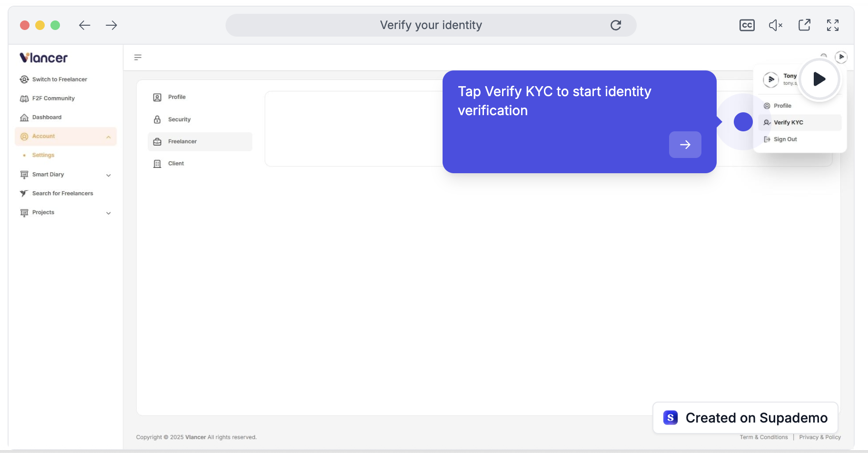Image resolution: width=868 pixels, height=453 pixels.
Task: Choose Verify KYC from the profile menu
Action: coord(788,122)
